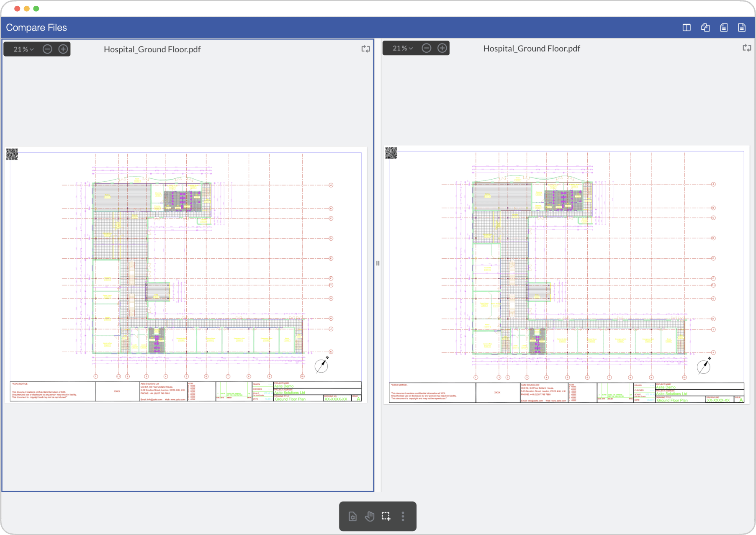Click the document preview tool in the bottom toolbar
Image resolution: width=756 pixels, height=535 pixels.
(353, 517)
